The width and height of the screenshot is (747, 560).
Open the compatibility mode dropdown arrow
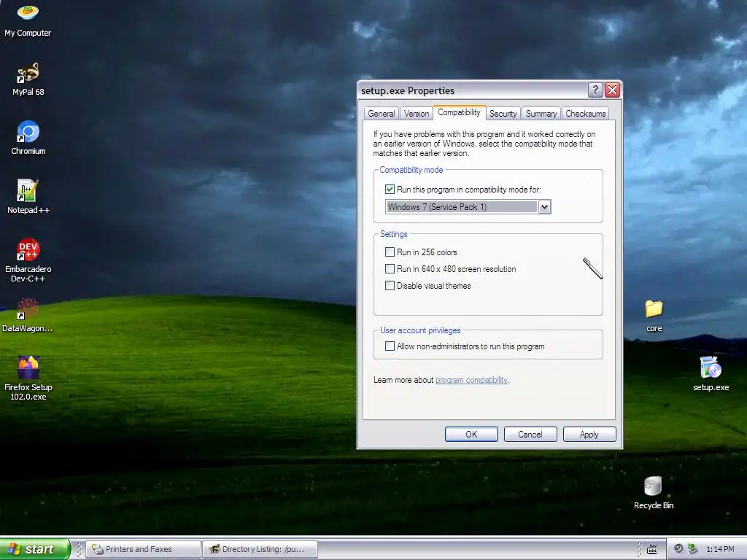point(544,206)
